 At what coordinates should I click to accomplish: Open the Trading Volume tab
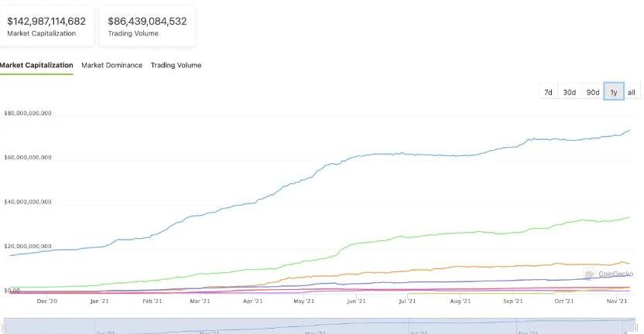(x=176, y=66)
